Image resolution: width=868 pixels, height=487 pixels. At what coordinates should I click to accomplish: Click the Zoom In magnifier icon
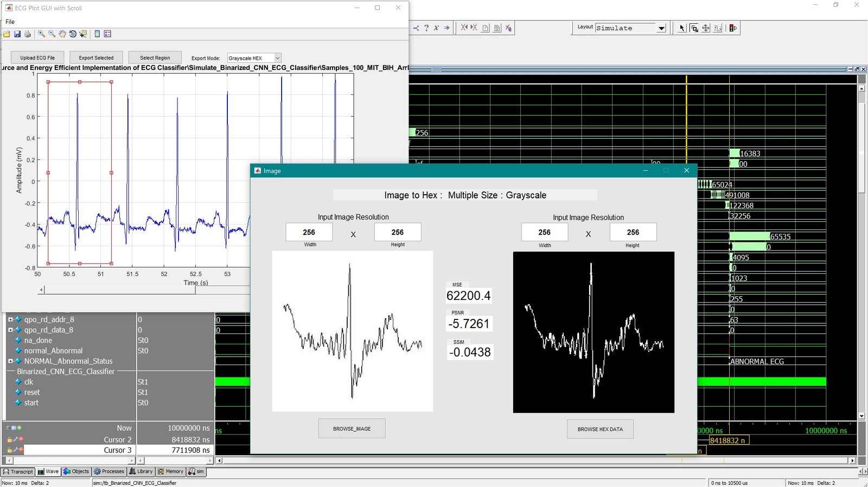[x=41, y=34]
